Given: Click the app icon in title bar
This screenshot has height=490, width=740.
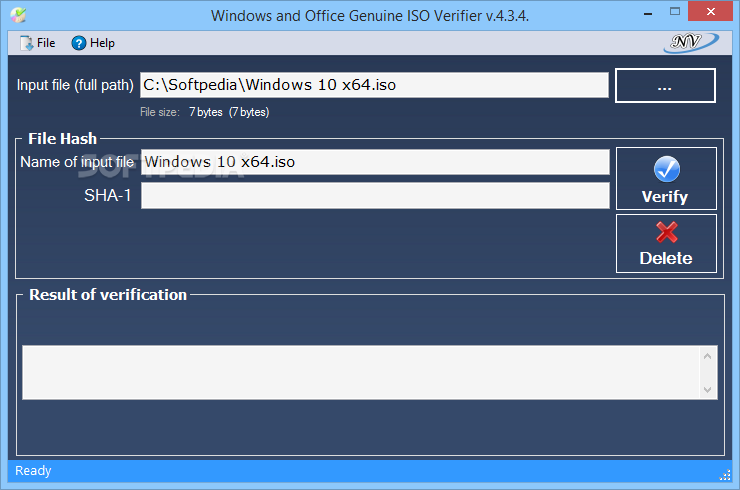Looking at the screenshot, I should pyautogui.click(x=18, y=15).
